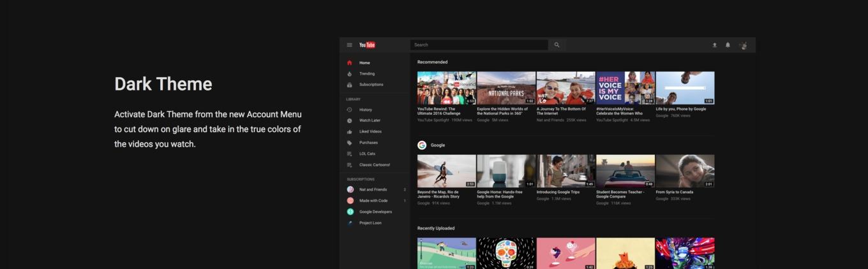Open the hamburger guide menu icon
Viewport: 868px width, 269px height.
(x=350, y=45)
